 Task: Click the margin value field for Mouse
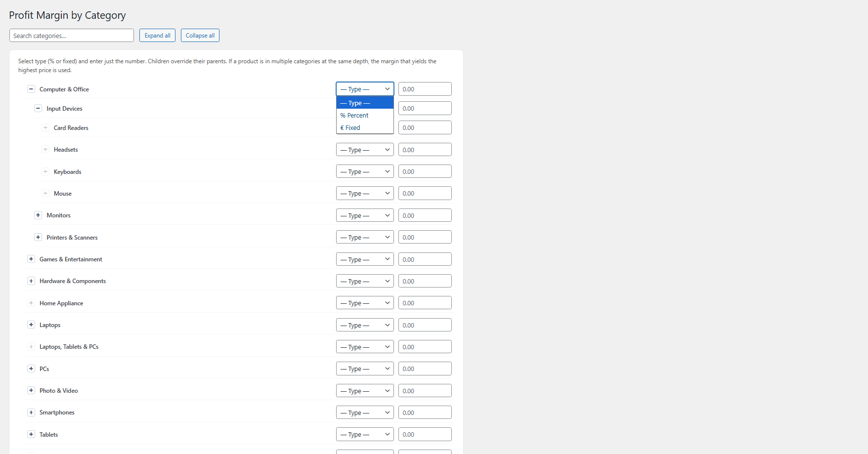(425, 194)
